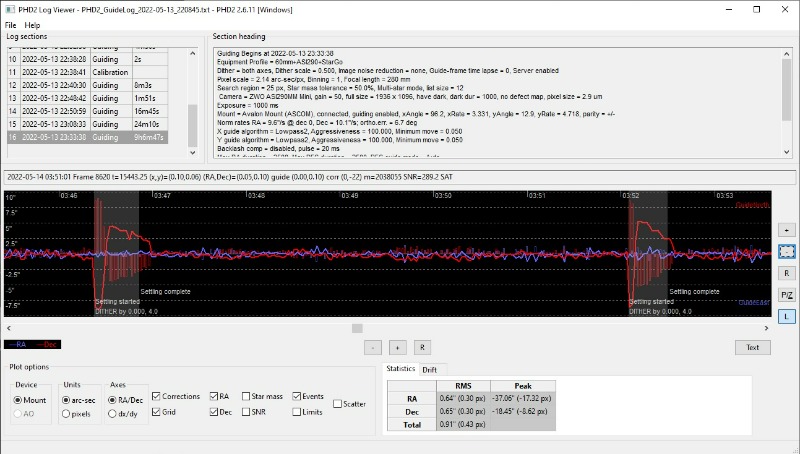The width and height of the screenshot is (800, 454).
Task: Select log section 12 Guiding 8m3s
Action: pyautogui.click(x=87, y=85)
